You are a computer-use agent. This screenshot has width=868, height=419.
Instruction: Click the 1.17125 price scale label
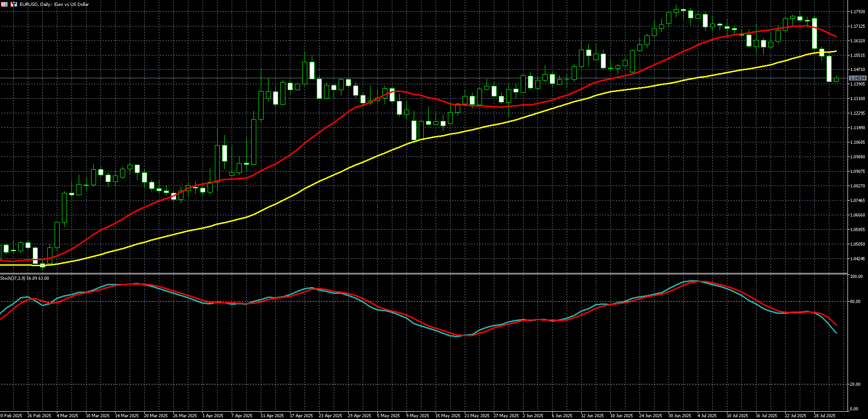point(858,26)
